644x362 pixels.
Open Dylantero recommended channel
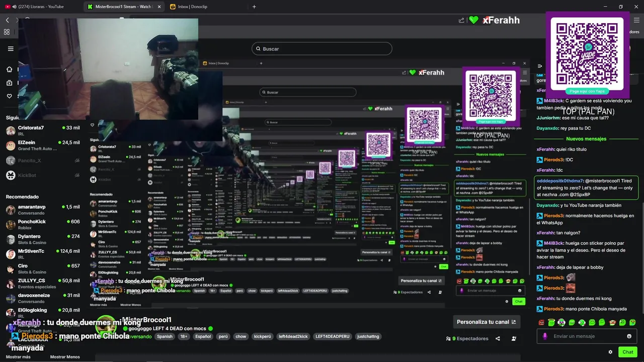tap(43, 239)
